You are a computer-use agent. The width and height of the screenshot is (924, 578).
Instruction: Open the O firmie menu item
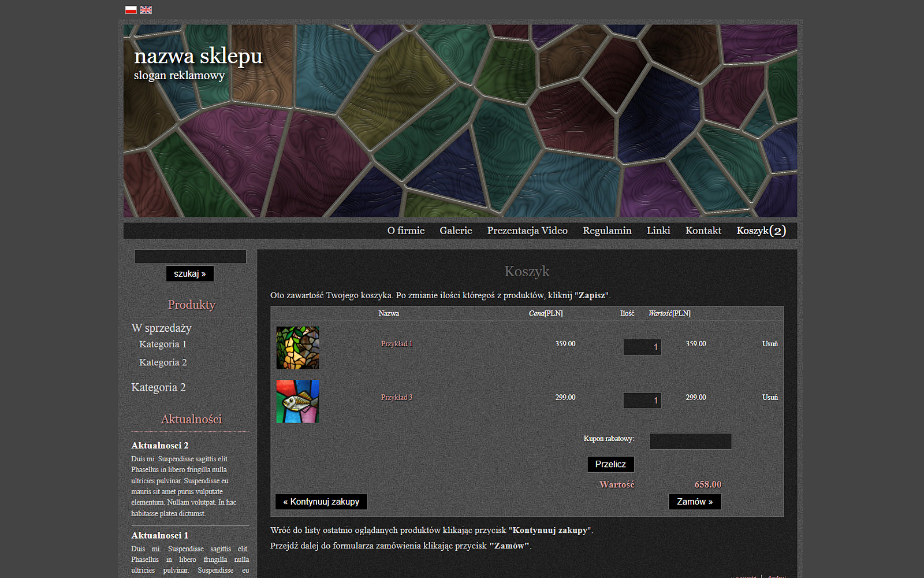tap(405, 231)
